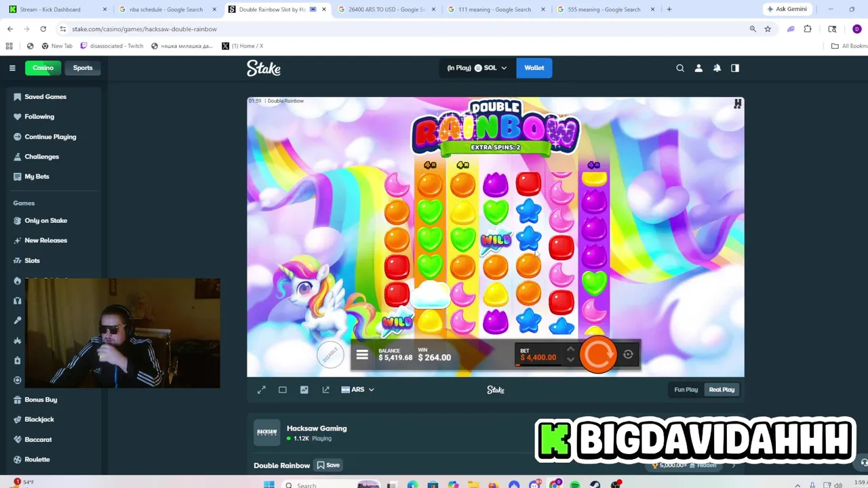Viewport: 868px width, 488px height.
Task: Open the Hacksaw Gaming provider logo
Action: [267, 432]
